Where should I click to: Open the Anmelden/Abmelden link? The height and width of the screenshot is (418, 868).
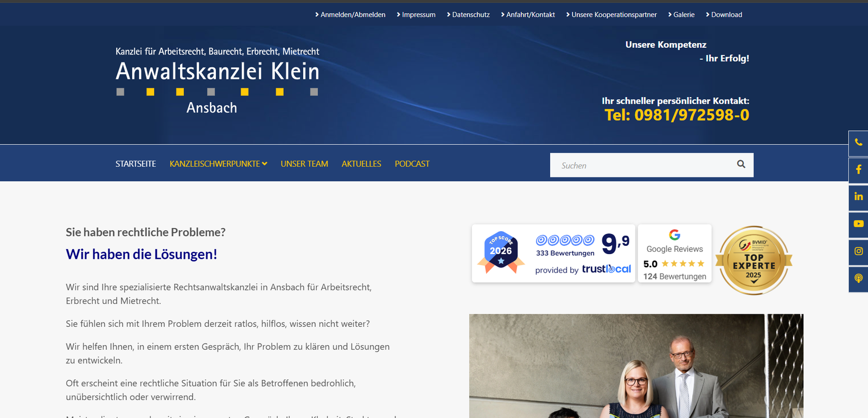[x=350, y=15]
